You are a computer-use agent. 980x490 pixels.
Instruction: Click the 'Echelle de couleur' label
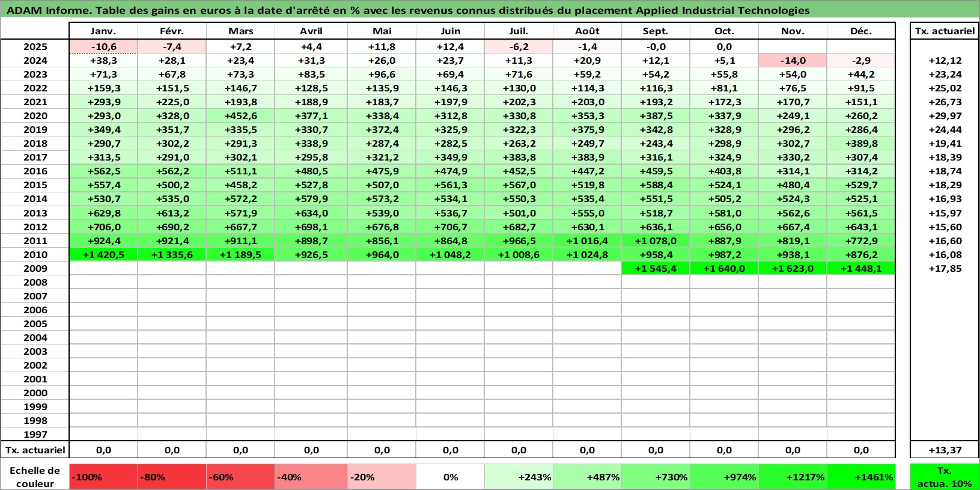[35, 477]
